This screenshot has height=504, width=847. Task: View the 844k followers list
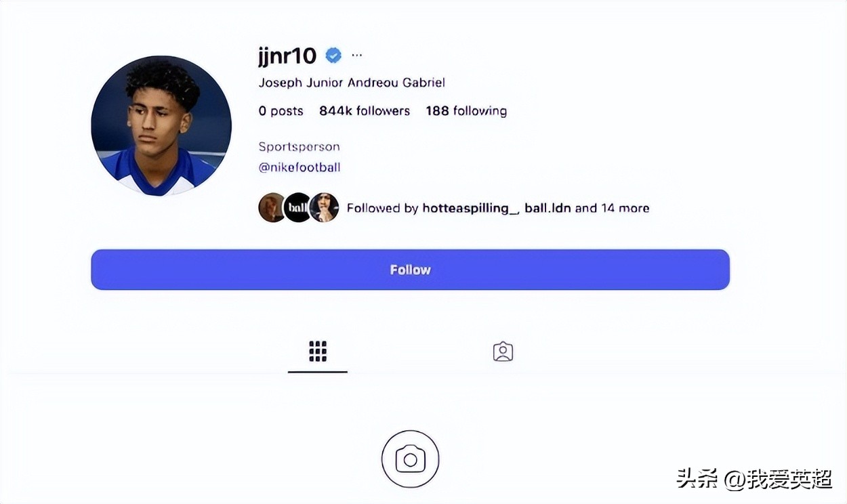[x=365, y=111]
